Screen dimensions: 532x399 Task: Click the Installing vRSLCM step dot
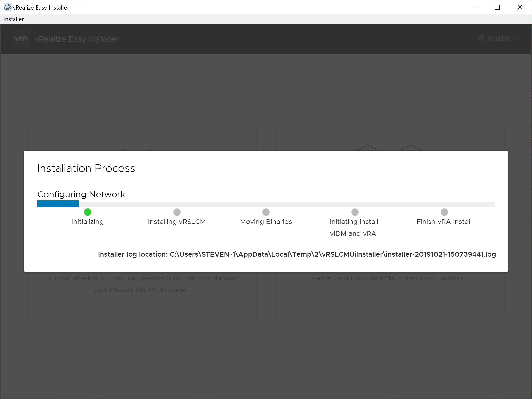pyautogui.click(x=177, y=212)
